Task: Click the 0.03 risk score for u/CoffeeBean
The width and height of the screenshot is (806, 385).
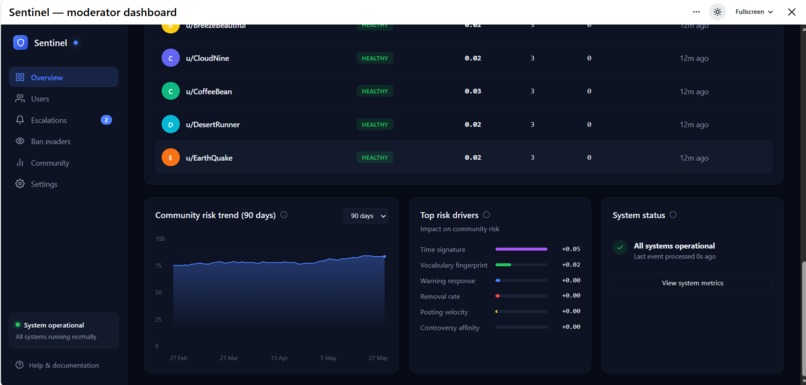Action: click(x=473, y=91)
